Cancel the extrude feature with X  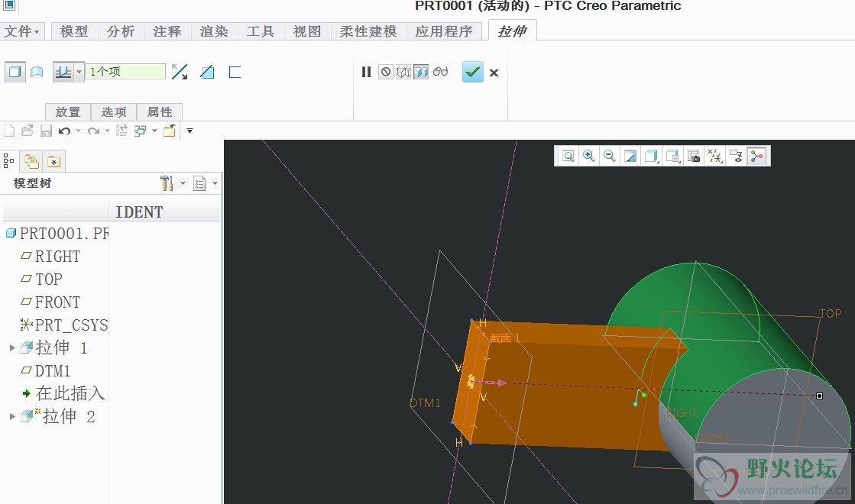coord(494,73)
